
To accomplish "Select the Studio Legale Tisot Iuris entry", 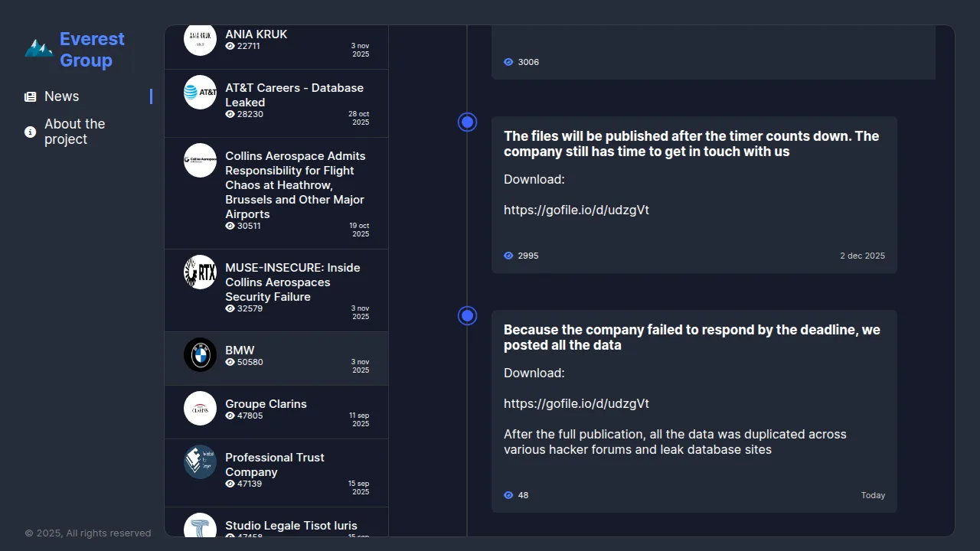I will coord(291,526).
